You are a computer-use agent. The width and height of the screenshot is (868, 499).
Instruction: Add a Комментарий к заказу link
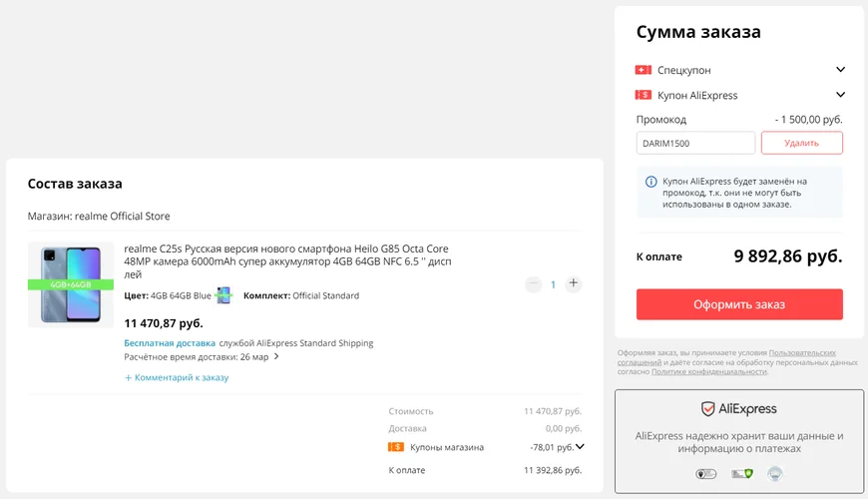pos(176,377)
